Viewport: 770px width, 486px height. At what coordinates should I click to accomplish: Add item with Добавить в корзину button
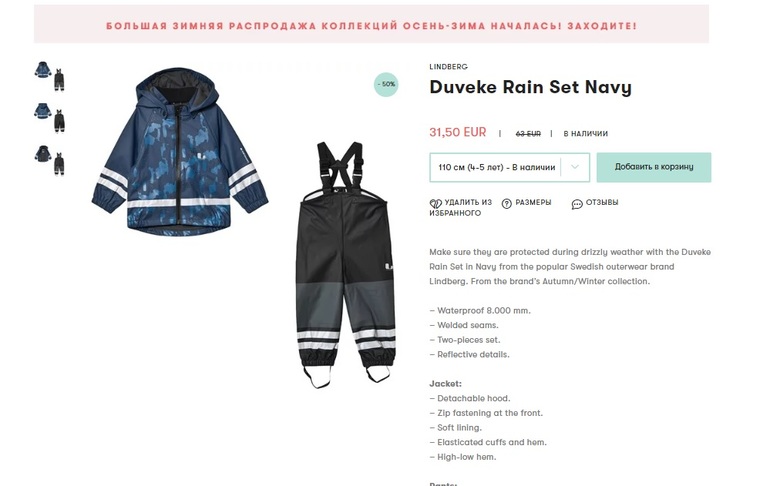click(x=654, y=167)
